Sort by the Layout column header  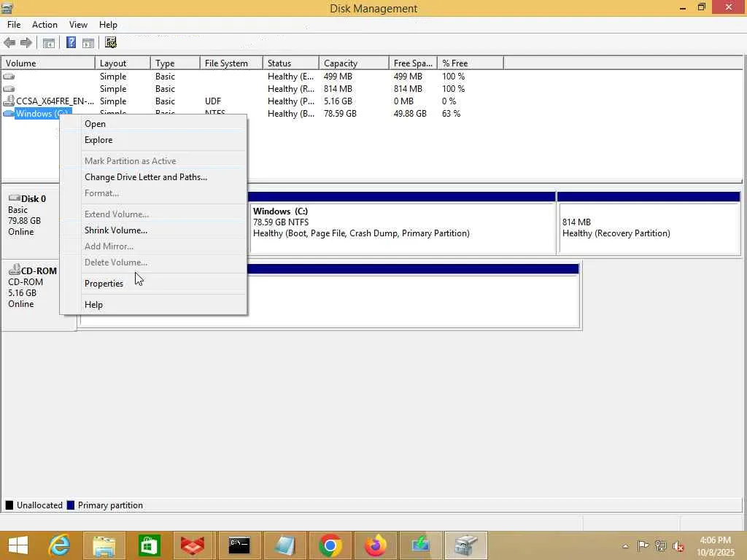coord(123,63)
